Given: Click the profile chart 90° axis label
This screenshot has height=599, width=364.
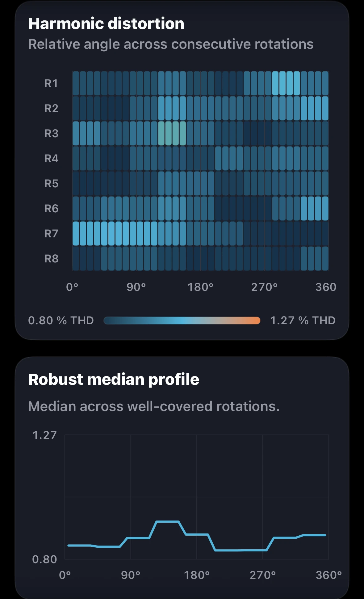Looking at the screenshot, I should pyautogui.click(x=131, y=576).
